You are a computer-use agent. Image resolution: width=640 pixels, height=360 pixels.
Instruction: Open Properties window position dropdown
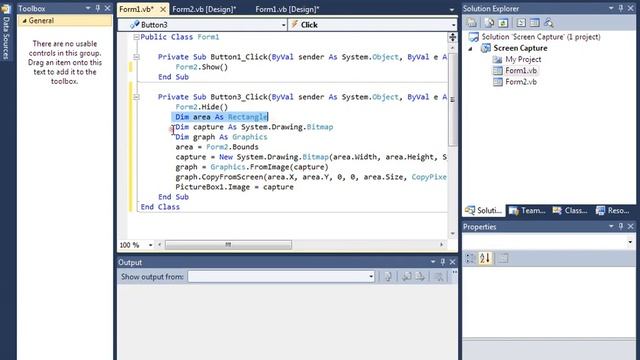pos(611,226)
